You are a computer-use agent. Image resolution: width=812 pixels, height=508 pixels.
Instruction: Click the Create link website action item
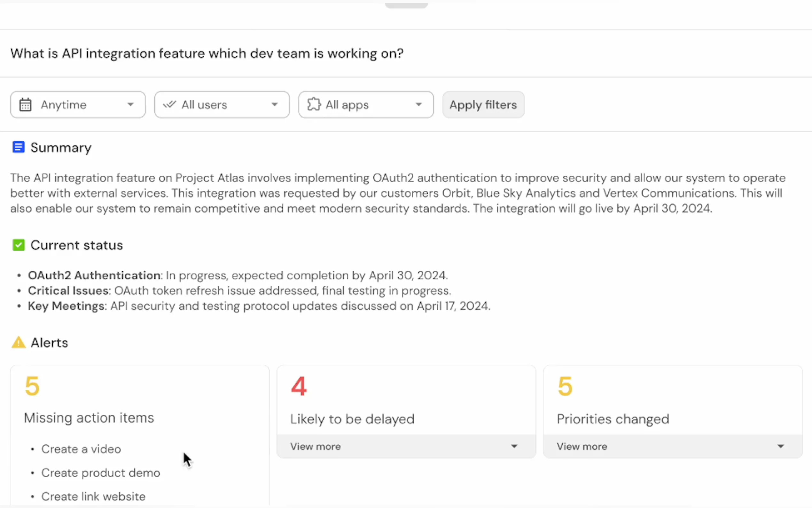click(x=93, y=496)
